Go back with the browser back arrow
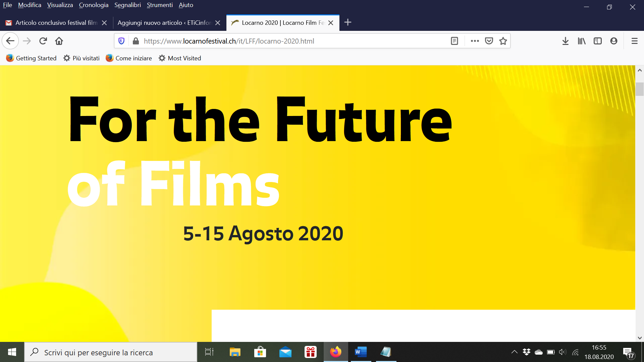Screen dimensions: 644x362 tap(10, 41)
